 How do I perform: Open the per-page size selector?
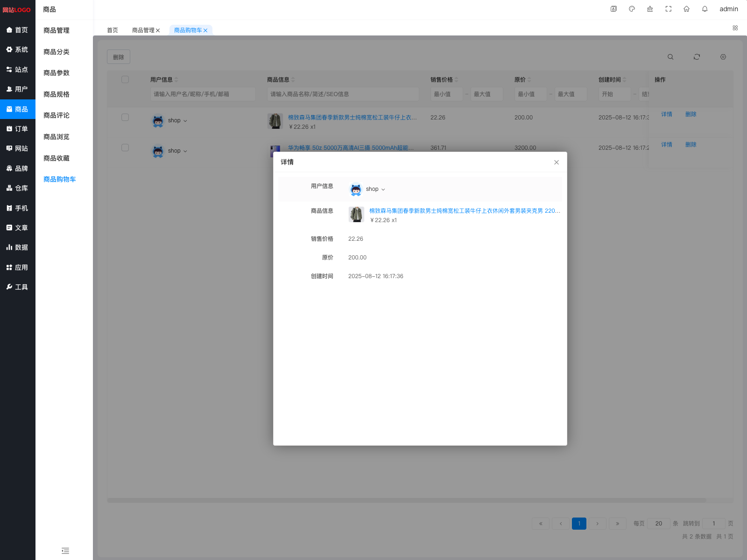(658, 524)
